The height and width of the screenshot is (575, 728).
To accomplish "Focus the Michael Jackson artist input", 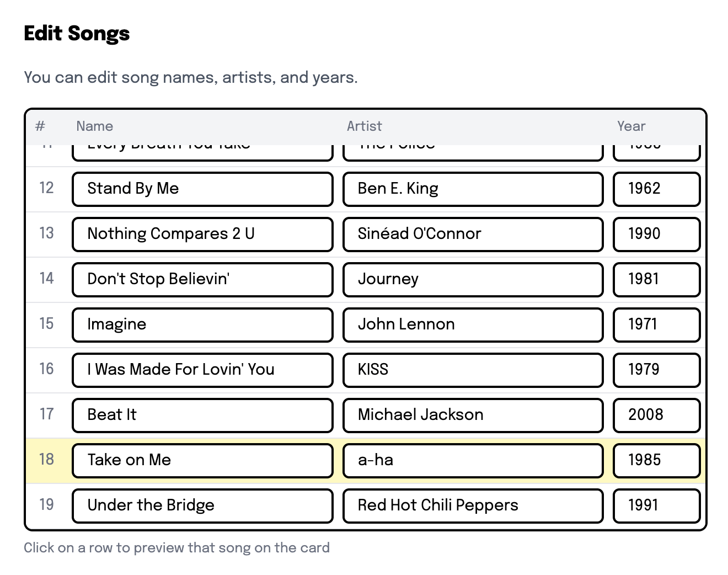I will tap(472, 415).
